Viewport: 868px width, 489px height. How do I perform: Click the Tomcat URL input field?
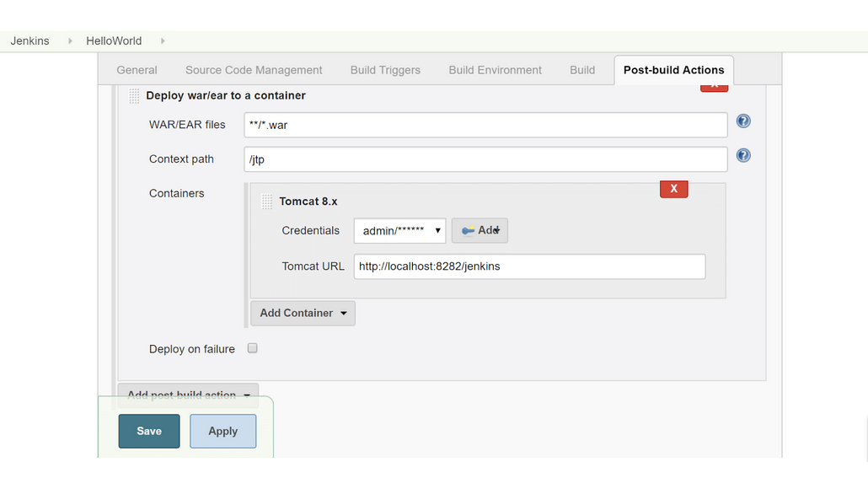click(x=529, y=266)
